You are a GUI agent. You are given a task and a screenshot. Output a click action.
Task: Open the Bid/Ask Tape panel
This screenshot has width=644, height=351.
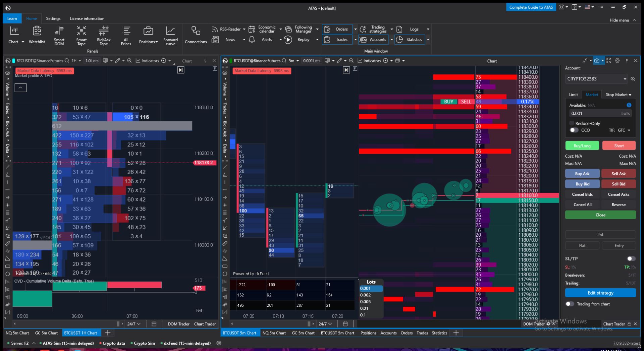pos(104,36)
